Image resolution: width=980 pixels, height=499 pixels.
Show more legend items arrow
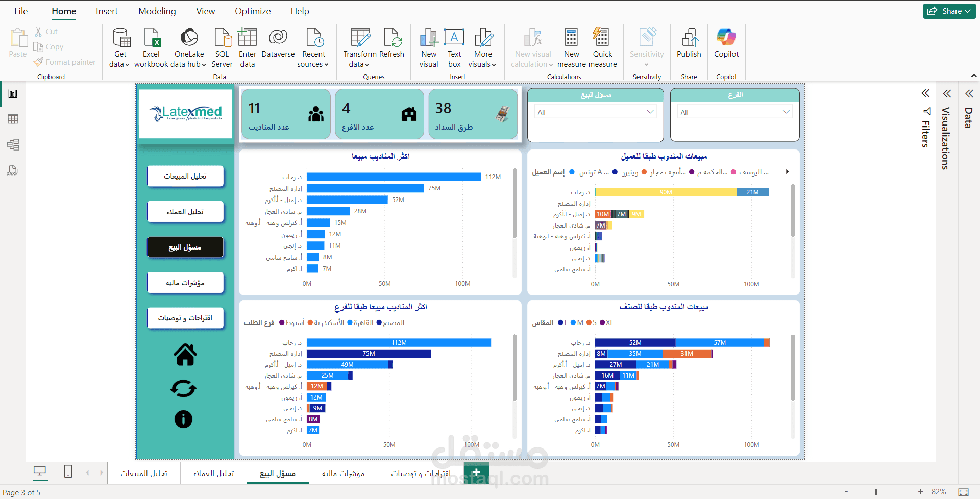point(788,172)
